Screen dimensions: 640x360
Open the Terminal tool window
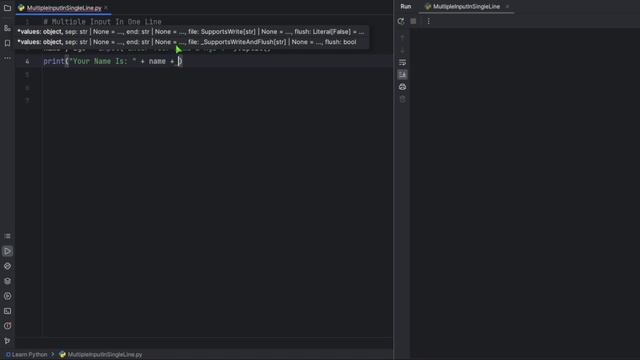point(7,311)
